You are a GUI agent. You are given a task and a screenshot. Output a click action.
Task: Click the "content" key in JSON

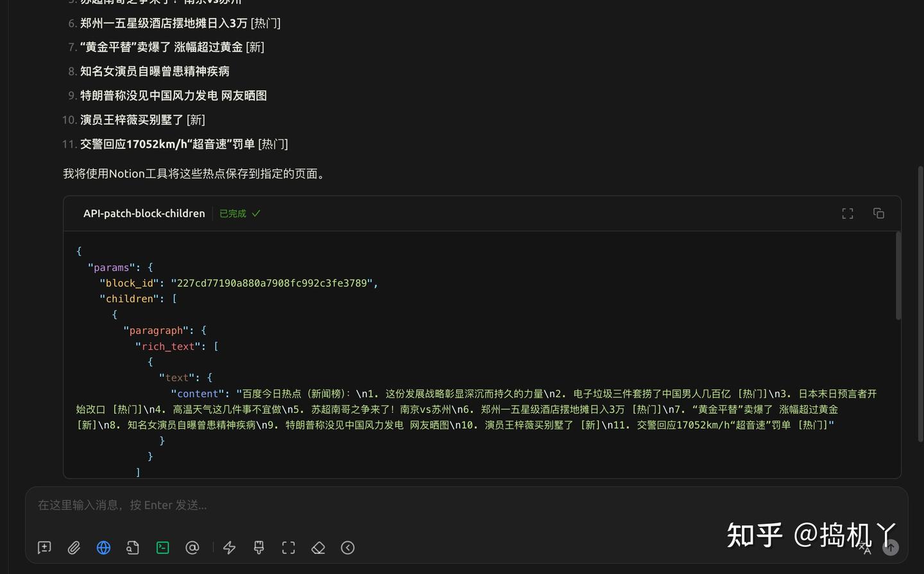(x=198, y=394)
